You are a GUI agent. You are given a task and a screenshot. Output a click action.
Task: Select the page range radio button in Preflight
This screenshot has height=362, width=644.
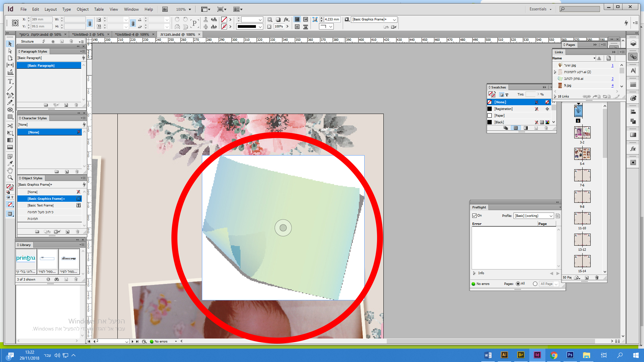tap(535, 284)
